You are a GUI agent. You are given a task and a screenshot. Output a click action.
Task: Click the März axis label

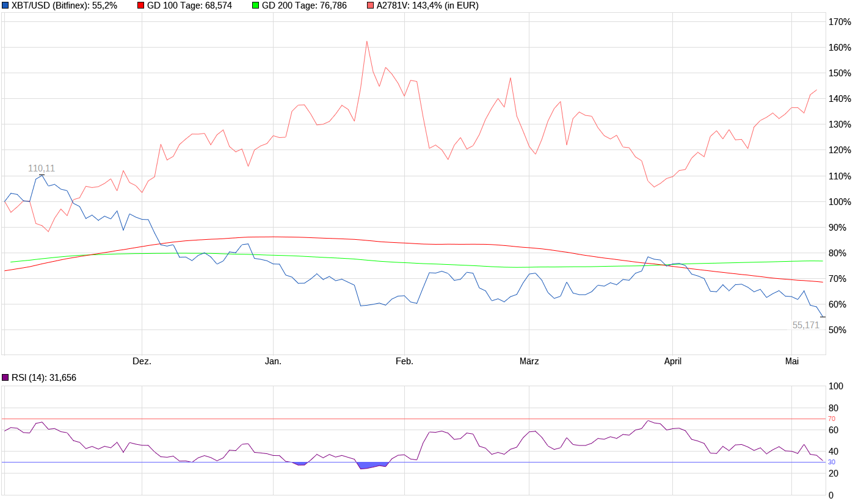point(529,361)
